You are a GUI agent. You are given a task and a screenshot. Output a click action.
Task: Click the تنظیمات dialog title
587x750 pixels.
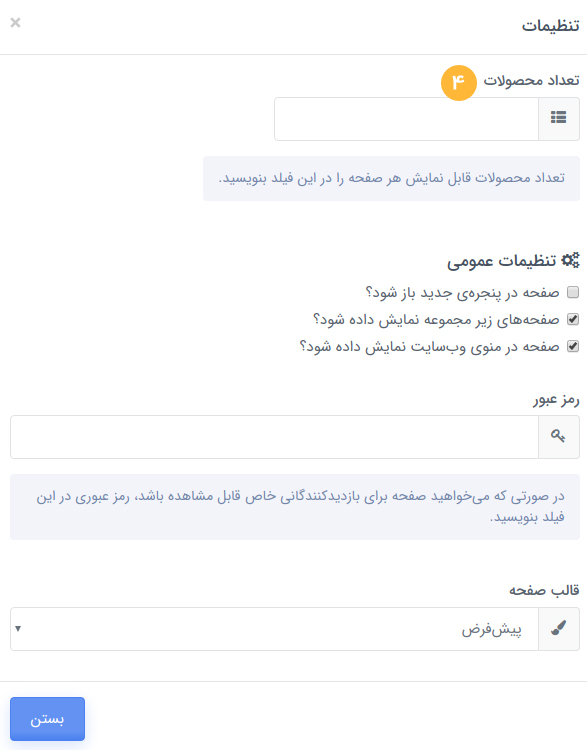pyautogui.click(x=550, y=25)
